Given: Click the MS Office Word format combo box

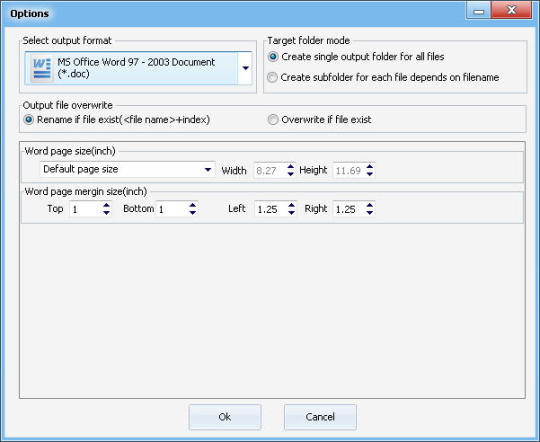Looking at the screenshot, I should tap(138, 68).
